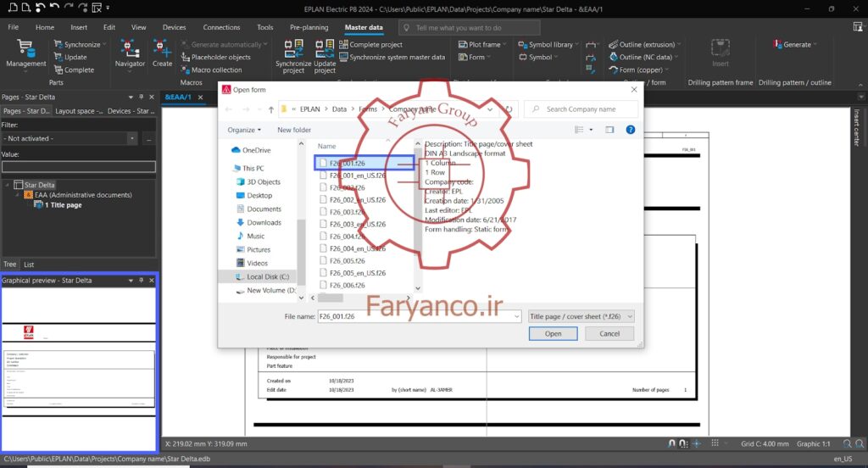Toggle the design mode crosshair in the status bar
The width and height of the screenshot is (868, 468).
(697, 443)
